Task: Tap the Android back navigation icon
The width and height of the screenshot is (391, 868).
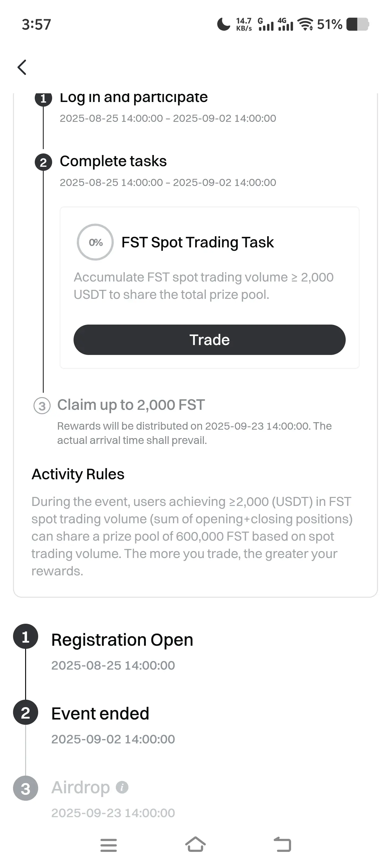Action: click(283, 844)
